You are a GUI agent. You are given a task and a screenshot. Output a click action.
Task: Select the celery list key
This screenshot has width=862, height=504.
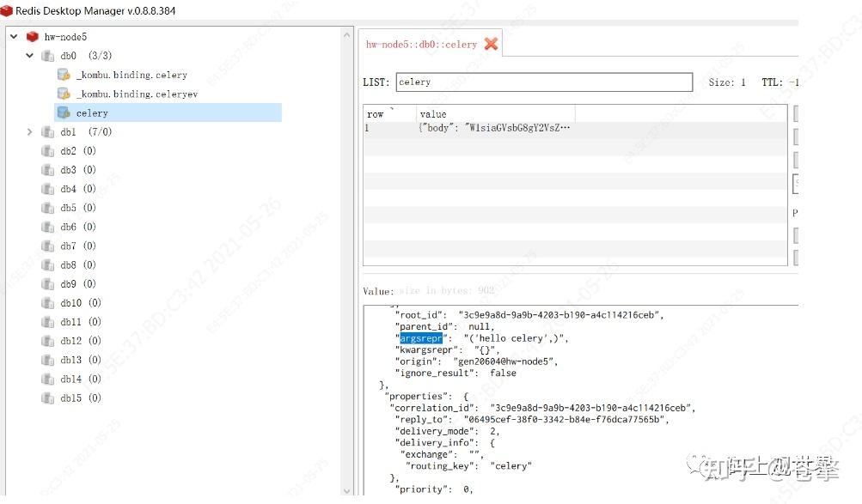[92, 113]
